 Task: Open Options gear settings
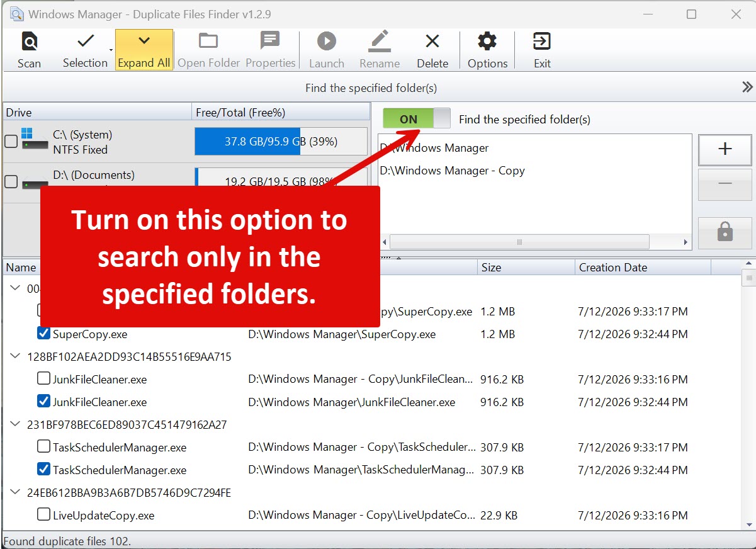[x=487, y=50]
